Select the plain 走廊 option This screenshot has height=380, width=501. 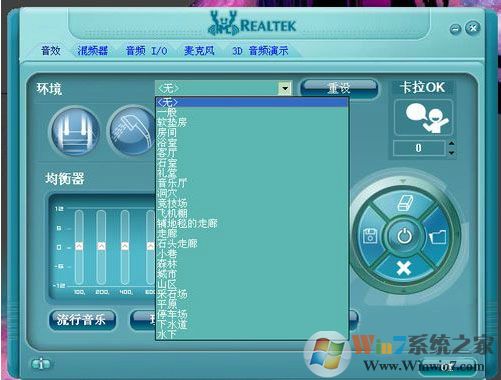click(252, 233)
